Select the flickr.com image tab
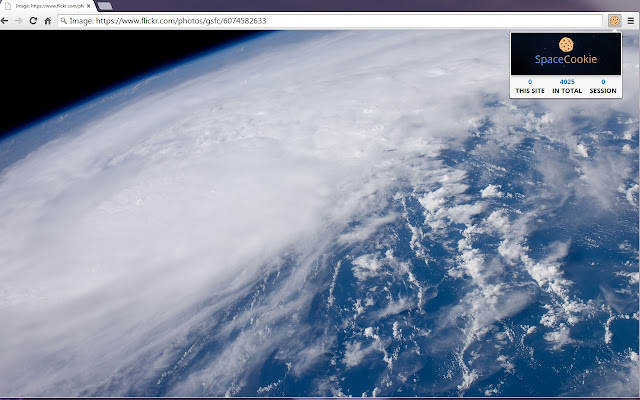 tap(48, 6)
